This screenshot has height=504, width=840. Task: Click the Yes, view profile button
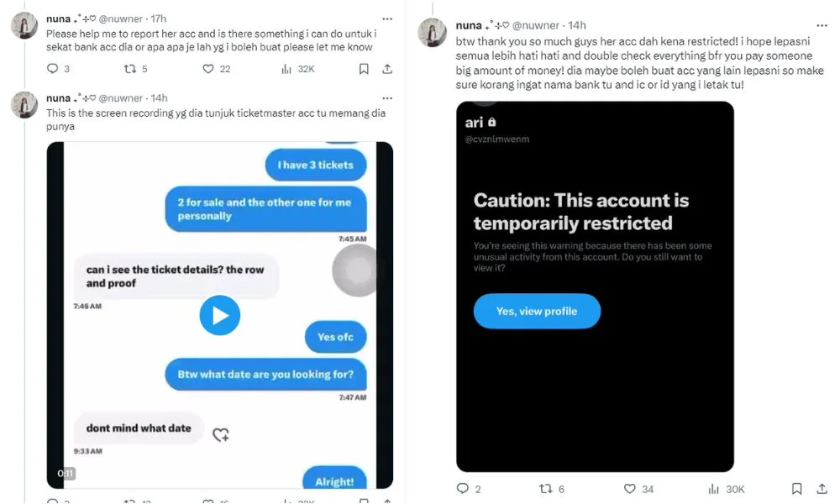tap(537, 311)
